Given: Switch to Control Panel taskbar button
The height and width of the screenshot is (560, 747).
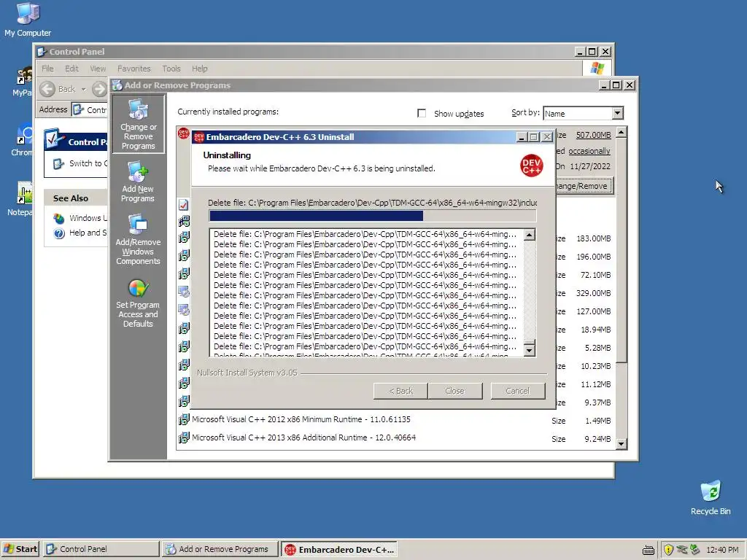Looking at the screenshot, I should (101, 549).
